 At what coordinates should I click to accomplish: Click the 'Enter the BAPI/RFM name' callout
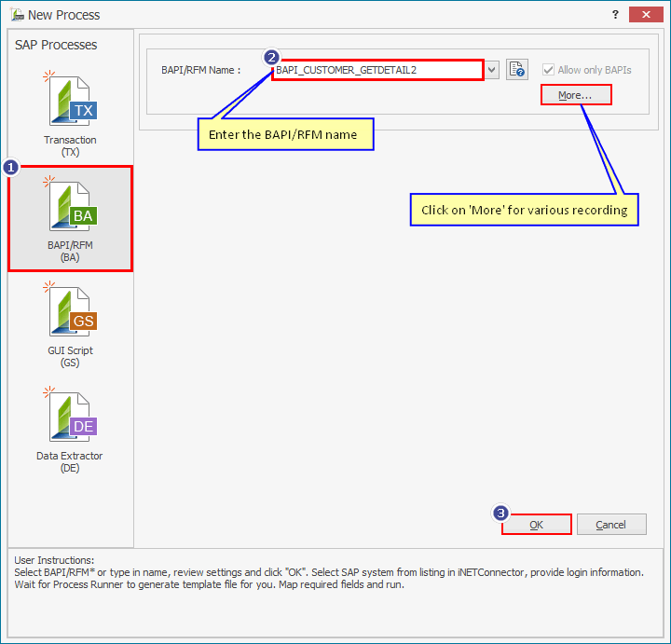click(283, 134)
